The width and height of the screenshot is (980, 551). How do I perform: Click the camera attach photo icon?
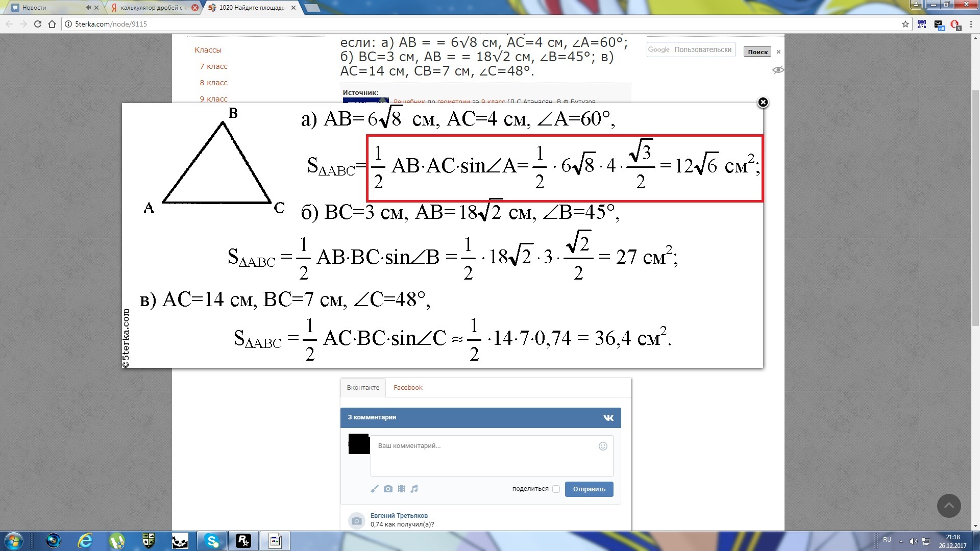(388, 489)
